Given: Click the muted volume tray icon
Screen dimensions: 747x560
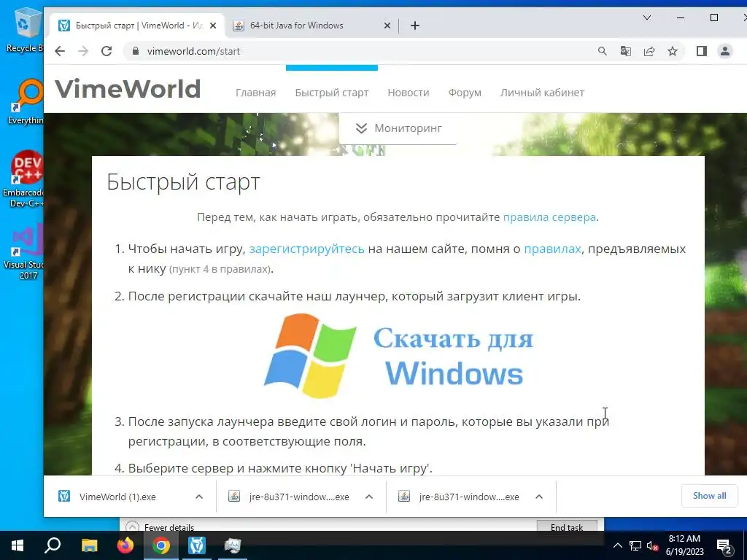Looking at the screenshot, I should point(652,545).
